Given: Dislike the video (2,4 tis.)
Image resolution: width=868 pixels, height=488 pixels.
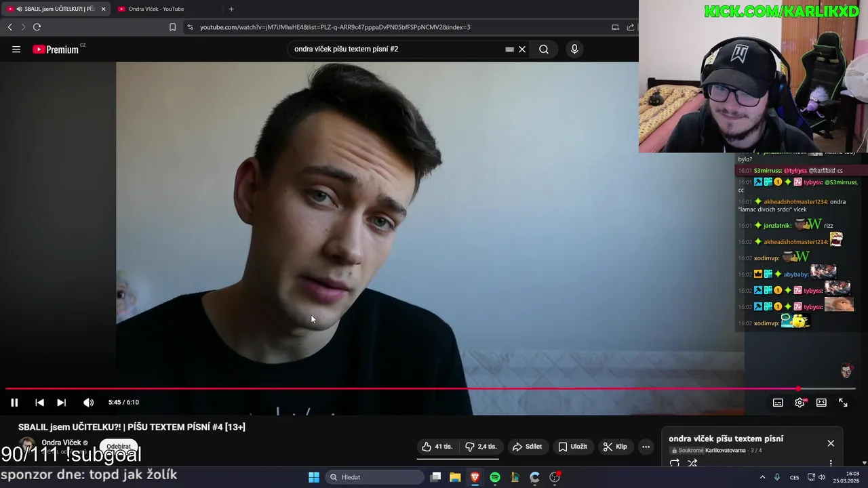Looking at the screenshot, I should coord(481,447).
